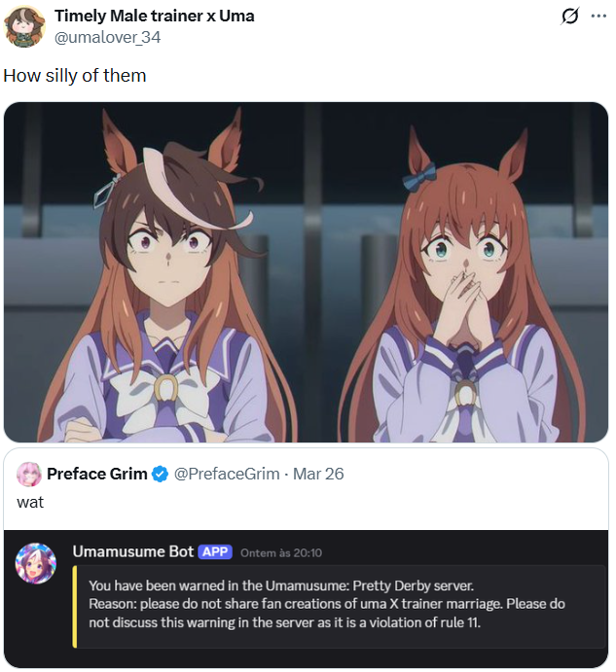Click the @PrefaceGrim handle
Viewport: 616px width, 672px height.
point(227,474)
